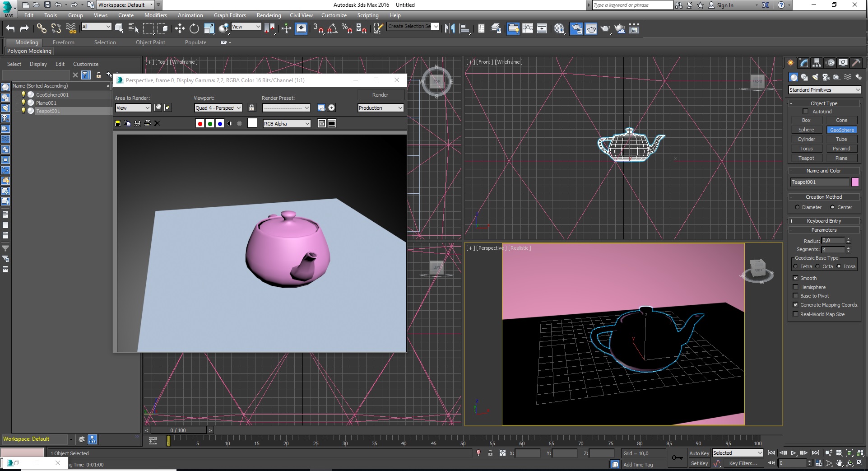The image size is (868, 471).
Task: Click the Render button
Action: pyautogui.click(x=380, y=95)
